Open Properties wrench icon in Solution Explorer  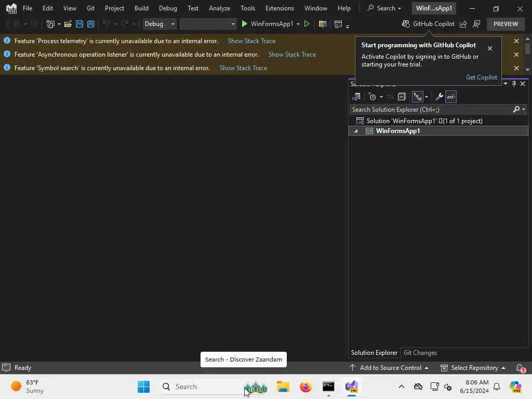pos(439,97)
